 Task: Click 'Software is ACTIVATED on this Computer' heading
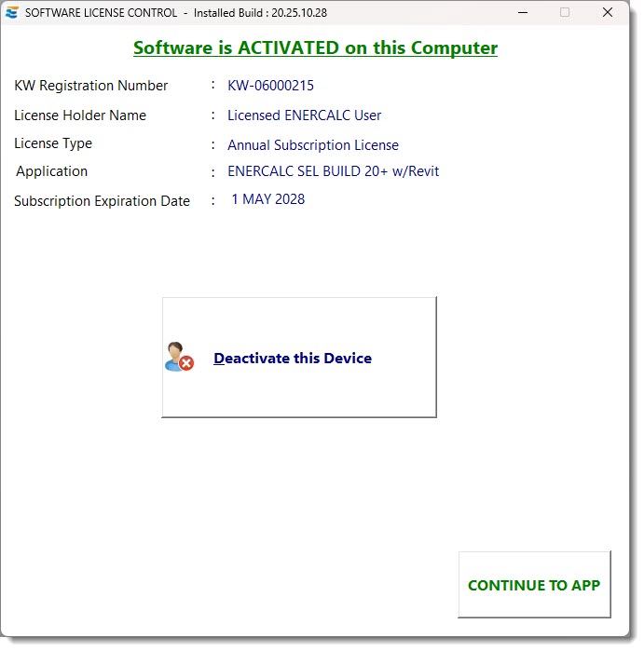315,48
